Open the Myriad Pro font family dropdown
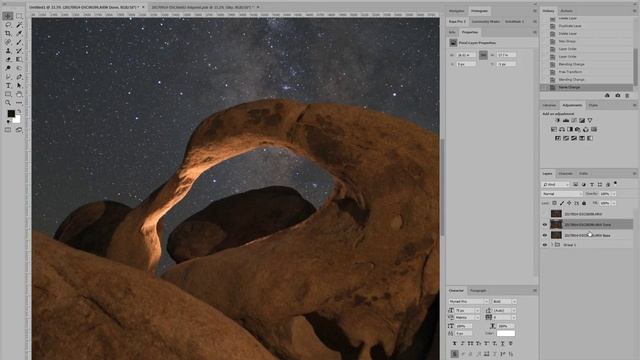This screenshot has width=640, height=360. click(x=468, y=301)
